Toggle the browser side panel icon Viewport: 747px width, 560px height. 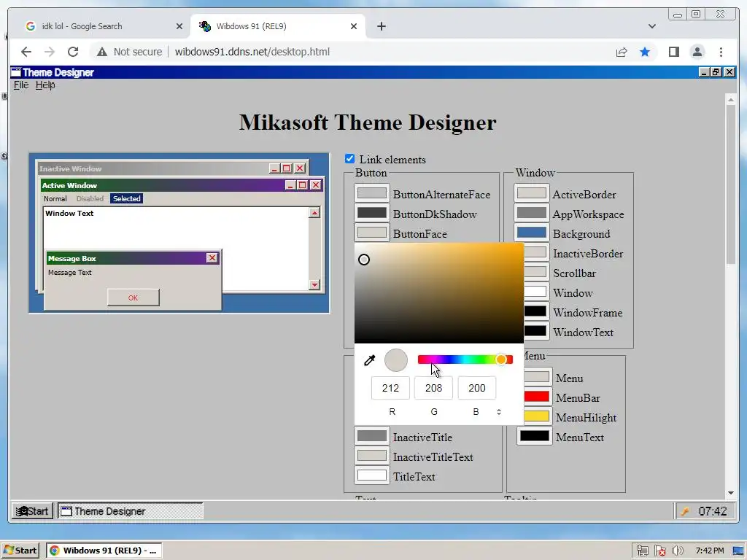point(673,52)
